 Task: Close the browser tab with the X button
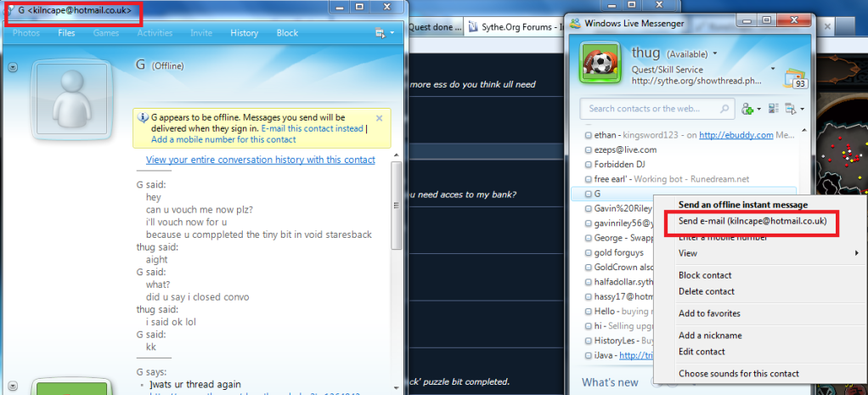click(x=827, y=26)
